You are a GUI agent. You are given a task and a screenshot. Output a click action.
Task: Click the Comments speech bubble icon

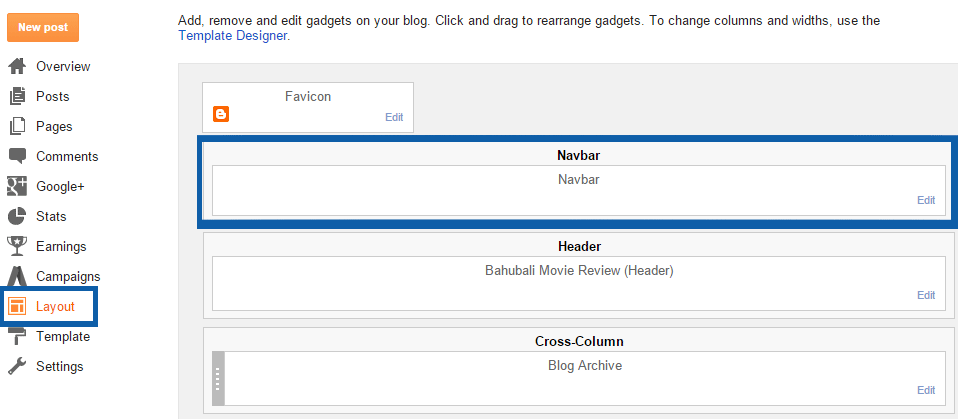point(17,156)
